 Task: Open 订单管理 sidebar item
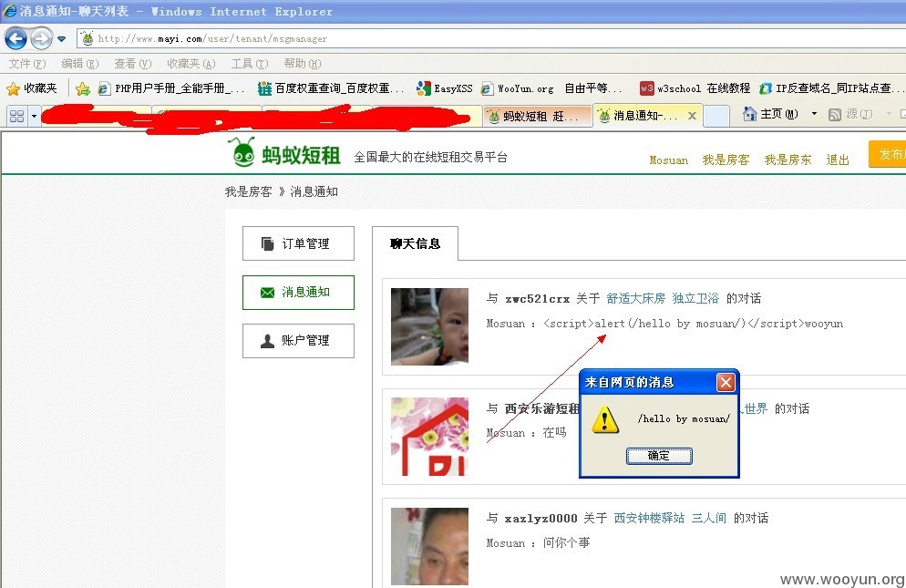pos(298,243)
